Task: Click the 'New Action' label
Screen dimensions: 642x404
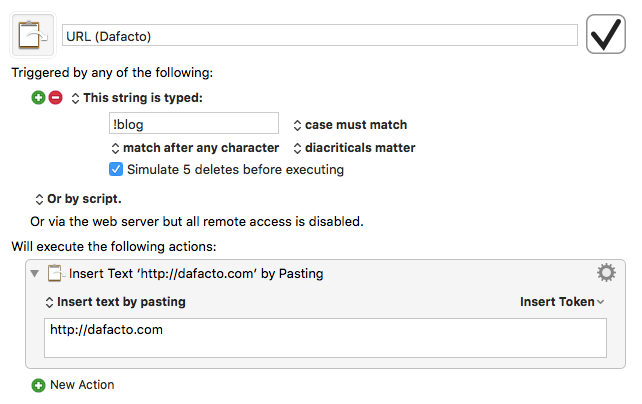Action: pyautogui.click(x=82, y=385)
